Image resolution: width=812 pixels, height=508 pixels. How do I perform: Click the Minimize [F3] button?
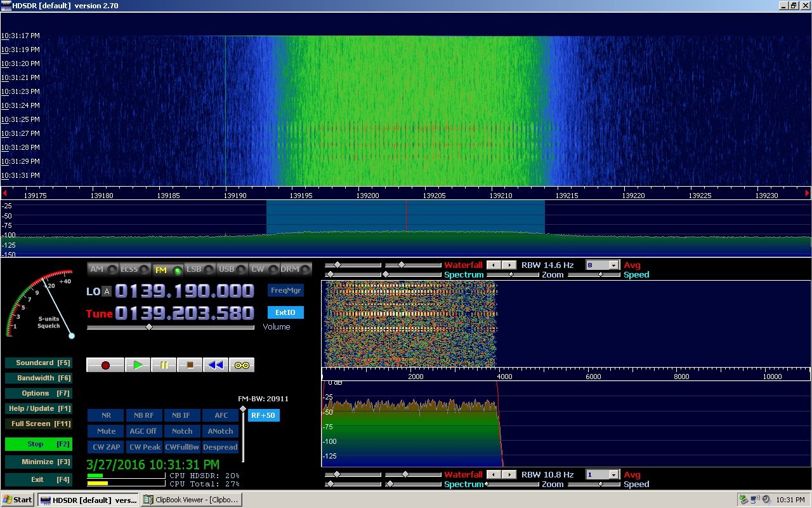pyautogui.click(x=38, y=462)
